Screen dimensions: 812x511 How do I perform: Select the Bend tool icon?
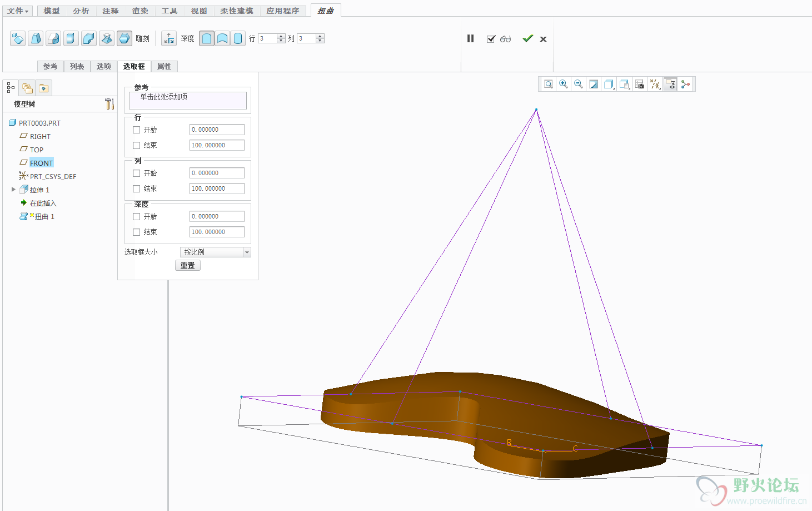[x=89, y=38]
